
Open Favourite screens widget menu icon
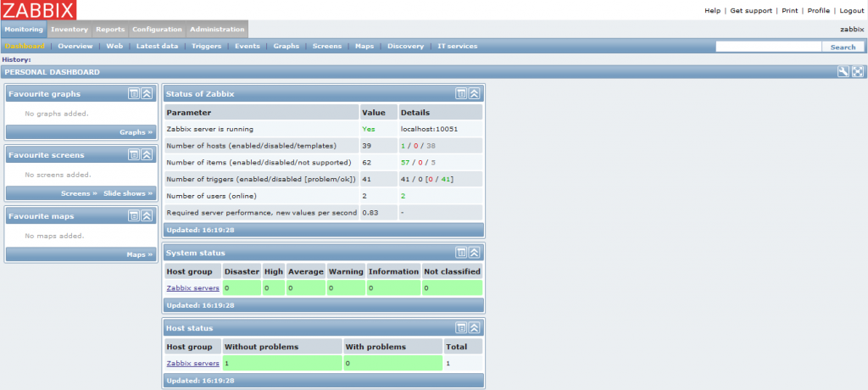[x=133, y=154]
